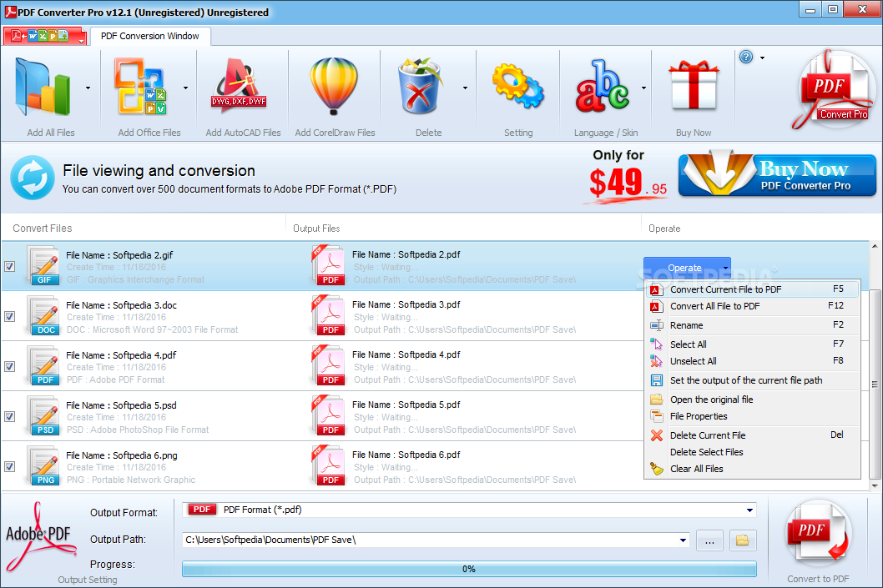The height and width of the screenshot is (588, 883).
Task: Expand the quick access toolbar arrow
Action: [x=82, y=41]
